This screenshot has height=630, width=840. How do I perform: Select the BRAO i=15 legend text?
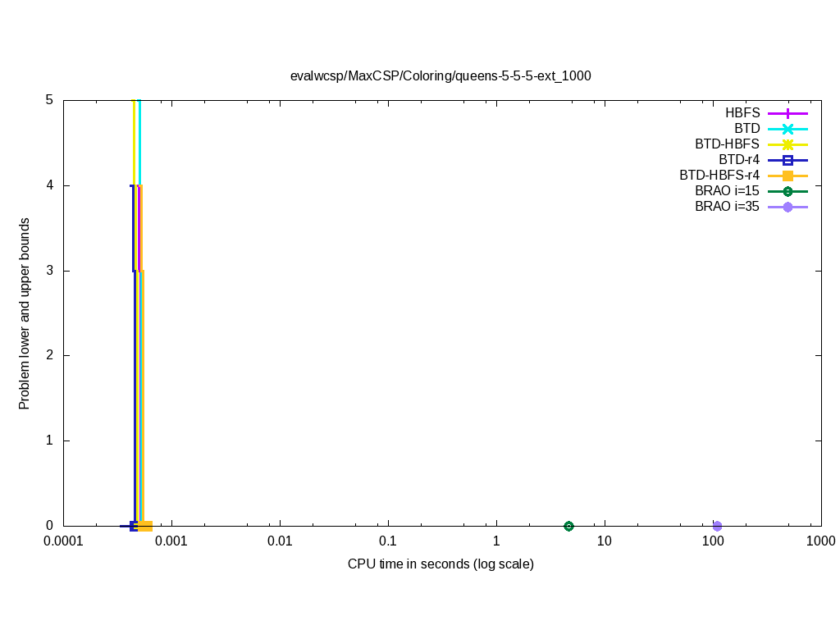727,191
